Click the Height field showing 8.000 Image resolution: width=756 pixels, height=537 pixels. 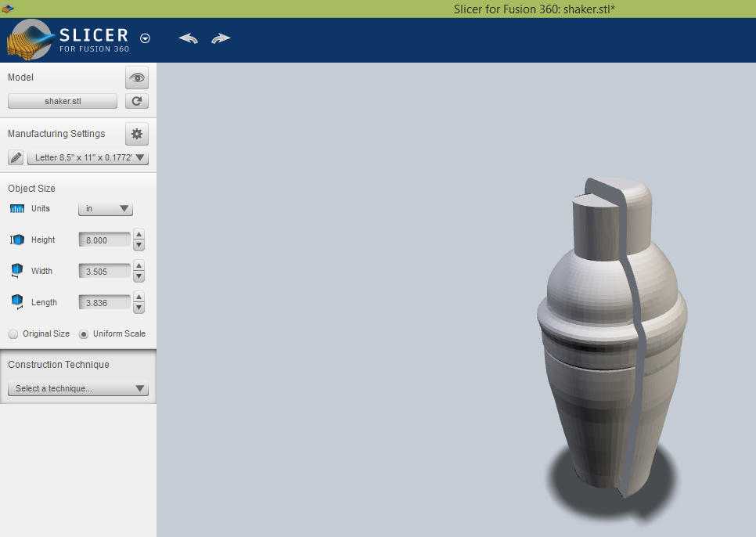click(105, 240)
